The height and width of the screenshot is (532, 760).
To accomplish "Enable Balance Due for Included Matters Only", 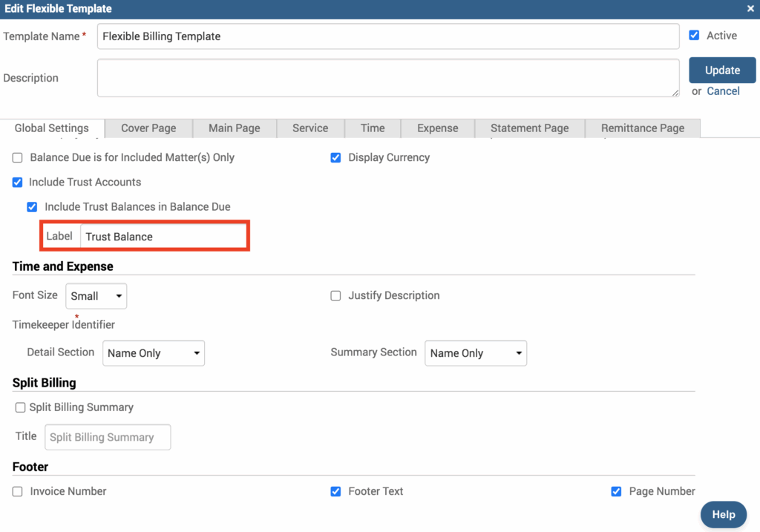I will pos(18,158).
